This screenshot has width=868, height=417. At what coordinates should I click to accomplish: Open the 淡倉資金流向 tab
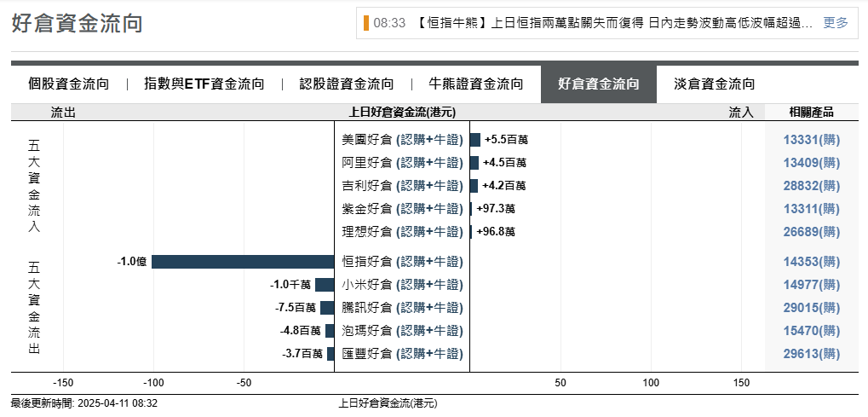(x=714, y=84)
